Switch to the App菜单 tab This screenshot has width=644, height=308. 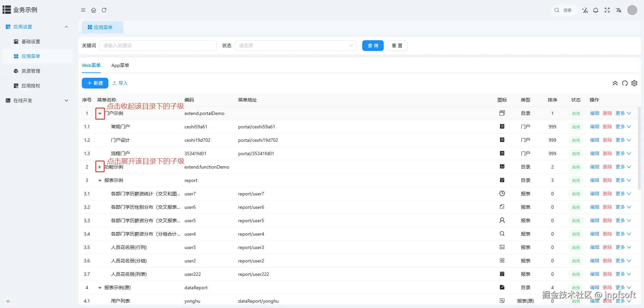click(x=120, y=65)
